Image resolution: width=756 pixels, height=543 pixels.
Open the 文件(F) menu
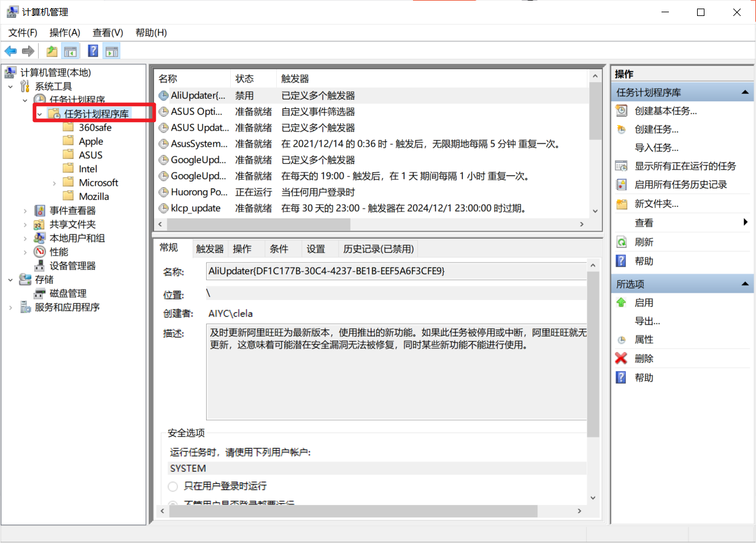pyautogui.click(x=23, y=33)
